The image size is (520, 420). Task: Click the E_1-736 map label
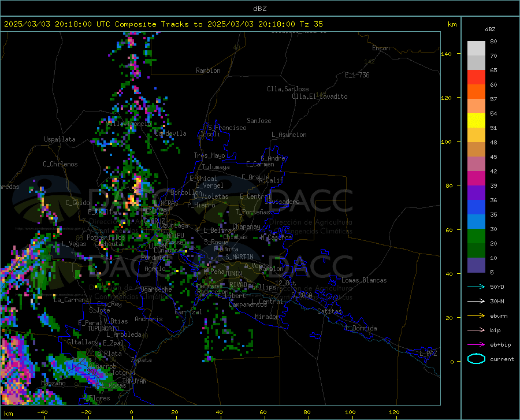click(x=357, y=75)
